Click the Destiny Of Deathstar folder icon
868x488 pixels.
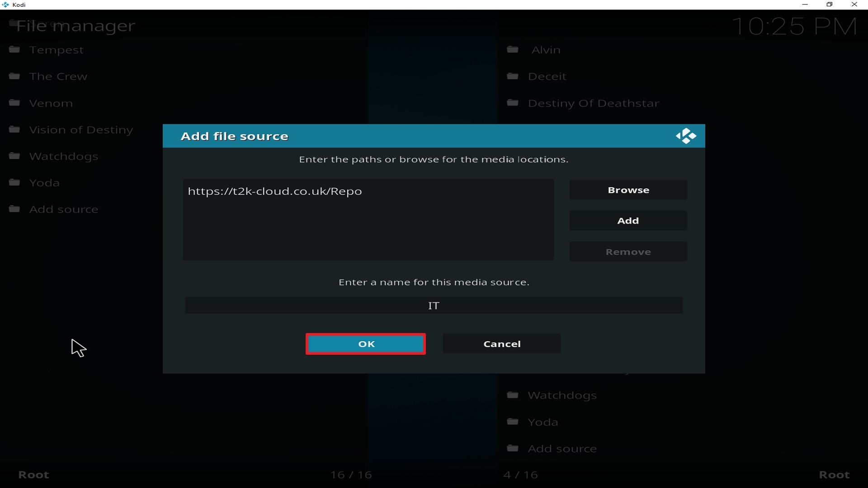(x=513, y=103)
